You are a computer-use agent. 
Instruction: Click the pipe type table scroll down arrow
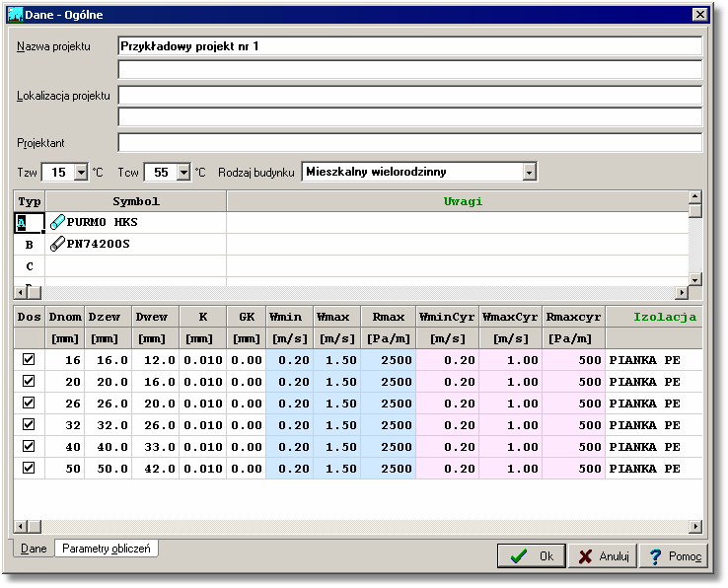pos(695,279)
